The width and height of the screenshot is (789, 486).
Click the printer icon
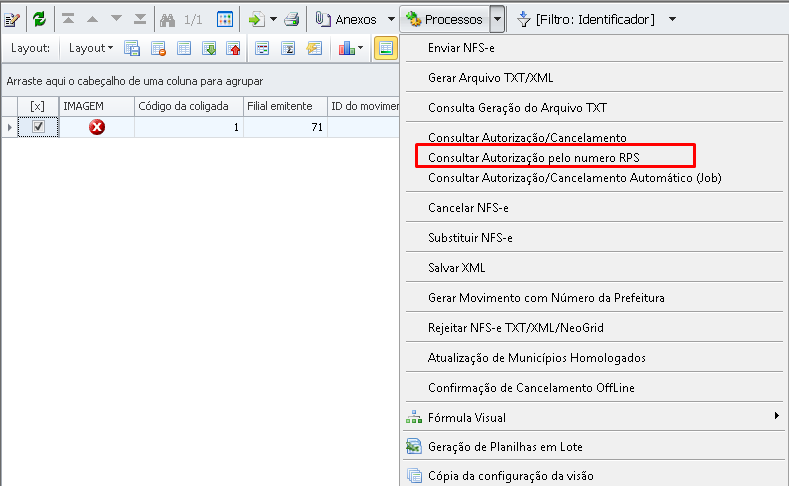(292, 20)
